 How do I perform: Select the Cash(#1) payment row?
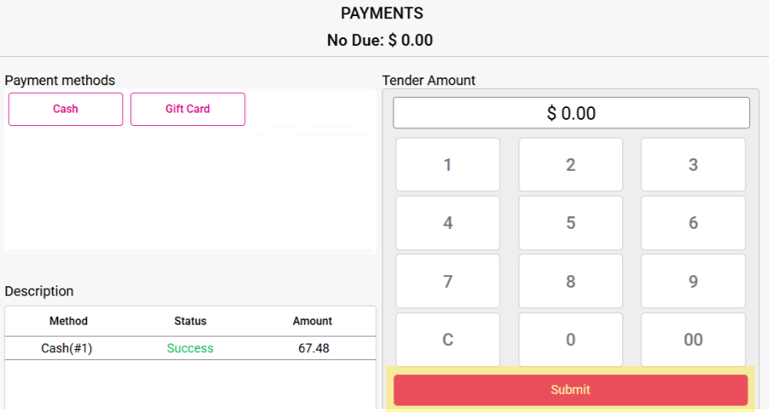(x=190, y=348)
